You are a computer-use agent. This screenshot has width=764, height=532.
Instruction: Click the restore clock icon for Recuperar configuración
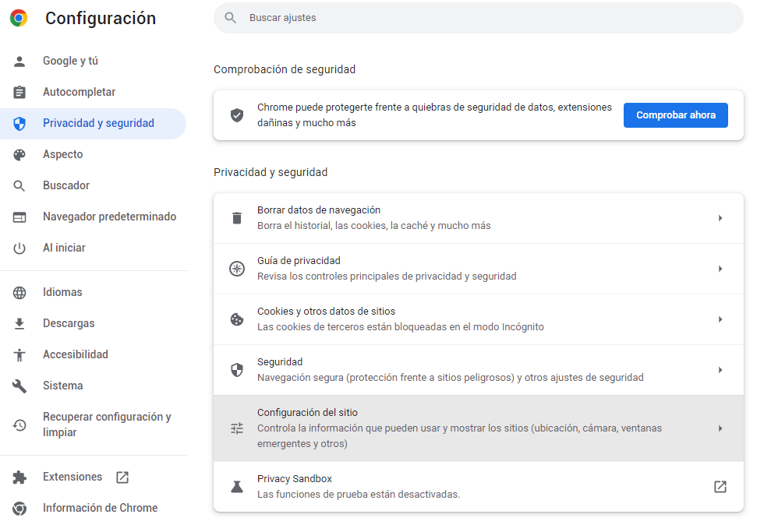[x=19, y=425]
